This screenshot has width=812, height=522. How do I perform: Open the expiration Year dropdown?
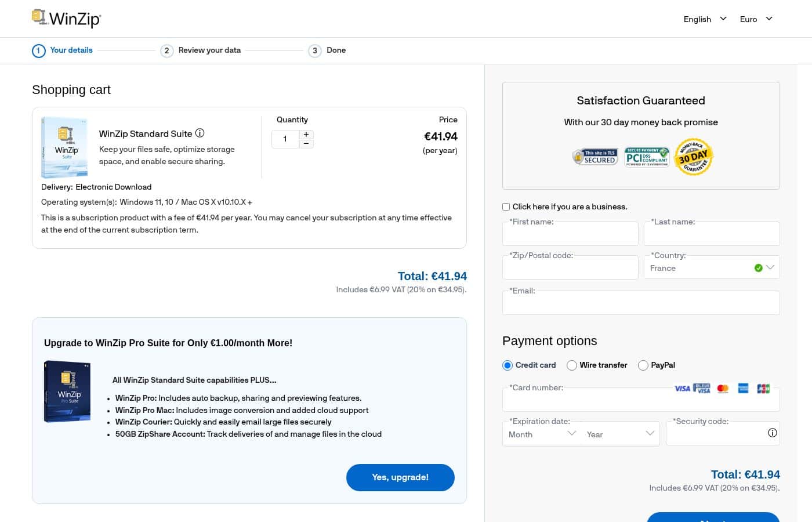620,434
